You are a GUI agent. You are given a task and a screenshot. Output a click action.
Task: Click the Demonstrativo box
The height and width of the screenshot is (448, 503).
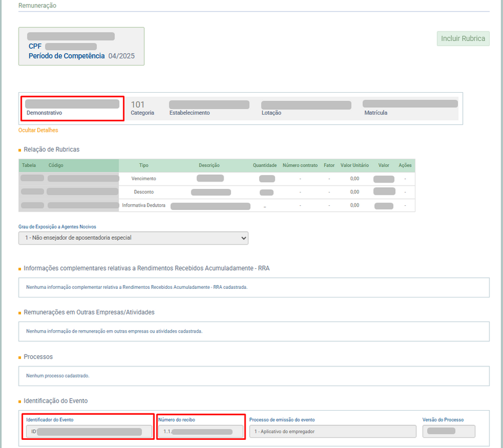pyautogui.click(x=72, y=108)
